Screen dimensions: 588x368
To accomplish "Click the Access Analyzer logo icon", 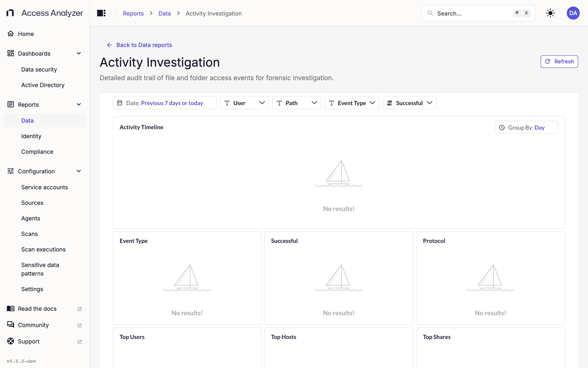I will [x=10, y=13].
